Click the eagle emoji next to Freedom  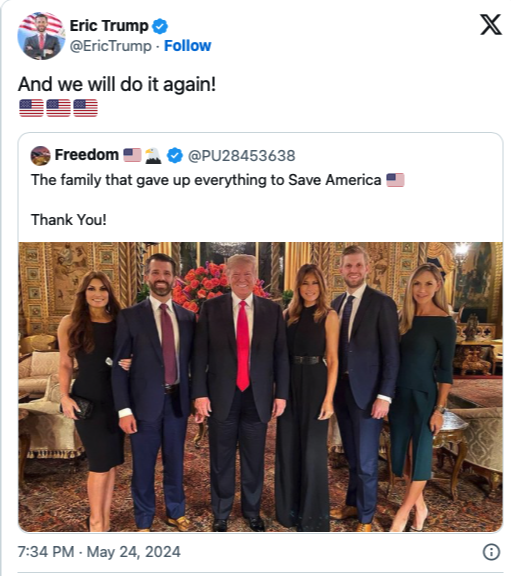[x=153, y=155]
